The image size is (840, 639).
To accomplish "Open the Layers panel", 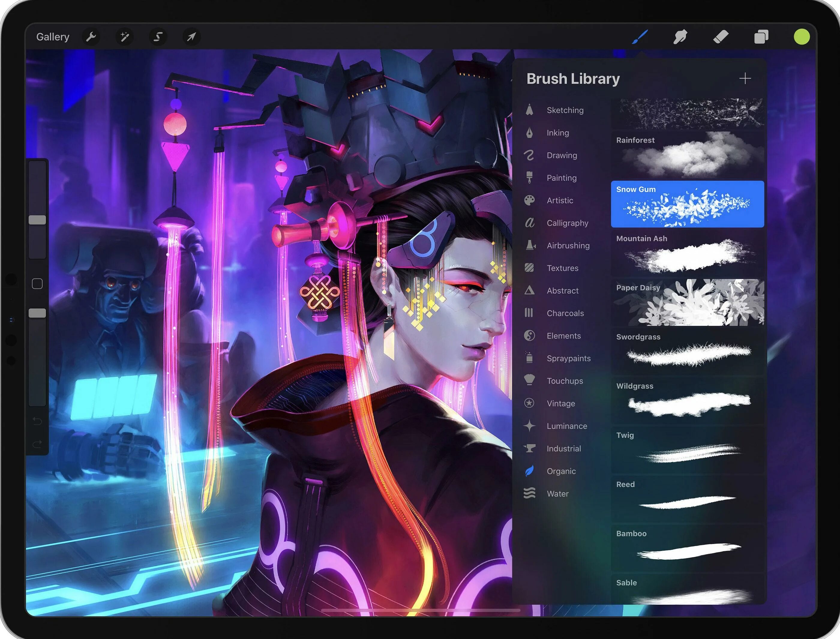I will coord(761,37).
